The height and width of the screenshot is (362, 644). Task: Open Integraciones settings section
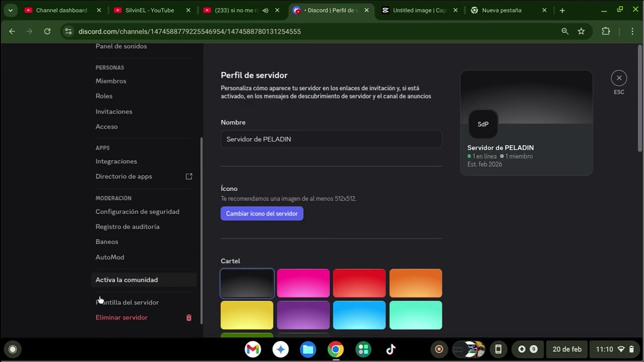(116, 161)
